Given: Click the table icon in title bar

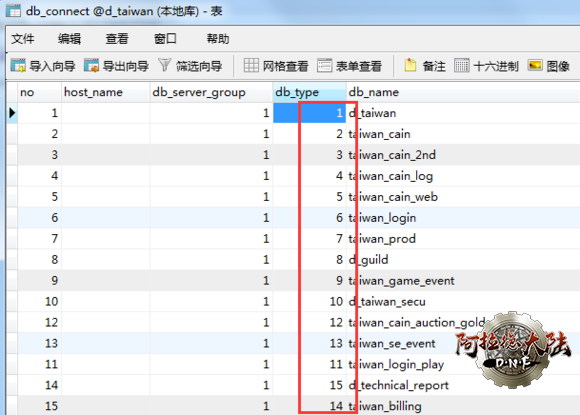Looking at the screenshot, I should click(x=14, y=11).
